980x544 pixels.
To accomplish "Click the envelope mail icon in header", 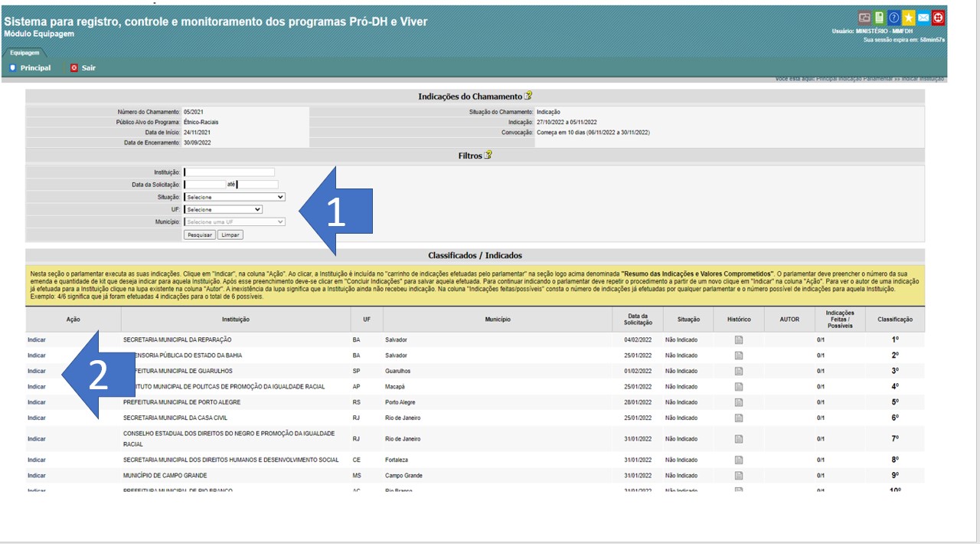I will coord(923,18).
